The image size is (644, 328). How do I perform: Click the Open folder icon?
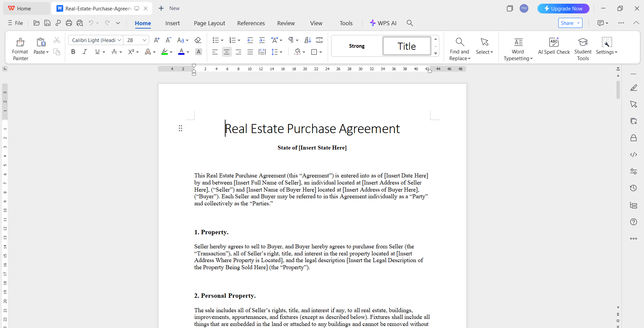coord(37,23)
